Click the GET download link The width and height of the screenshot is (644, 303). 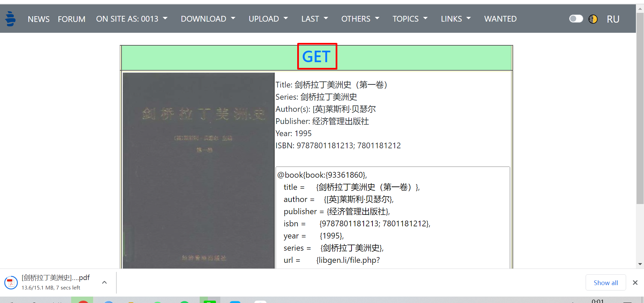(x=316, y=56)
